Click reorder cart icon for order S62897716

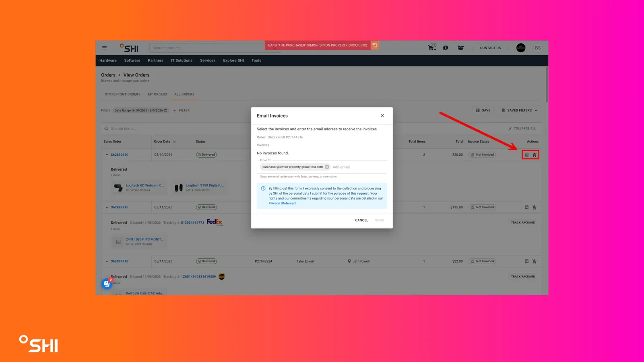pyautogui.click(x=535, y=207)
